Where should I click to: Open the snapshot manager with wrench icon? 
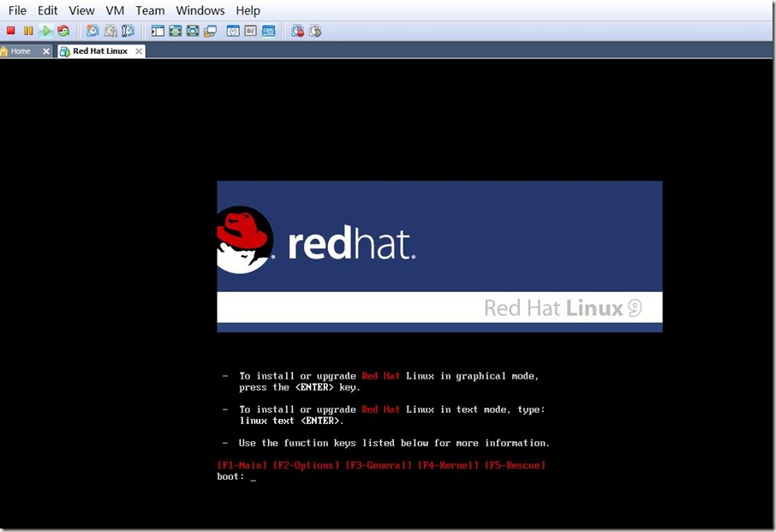pyautogui.click(x=128, y=31)
